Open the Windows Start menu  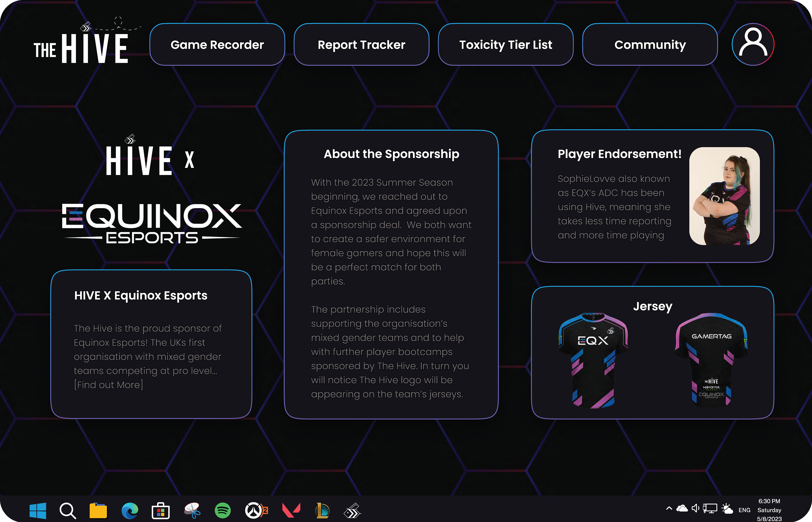pyautogui.click(x=38, y=510)
